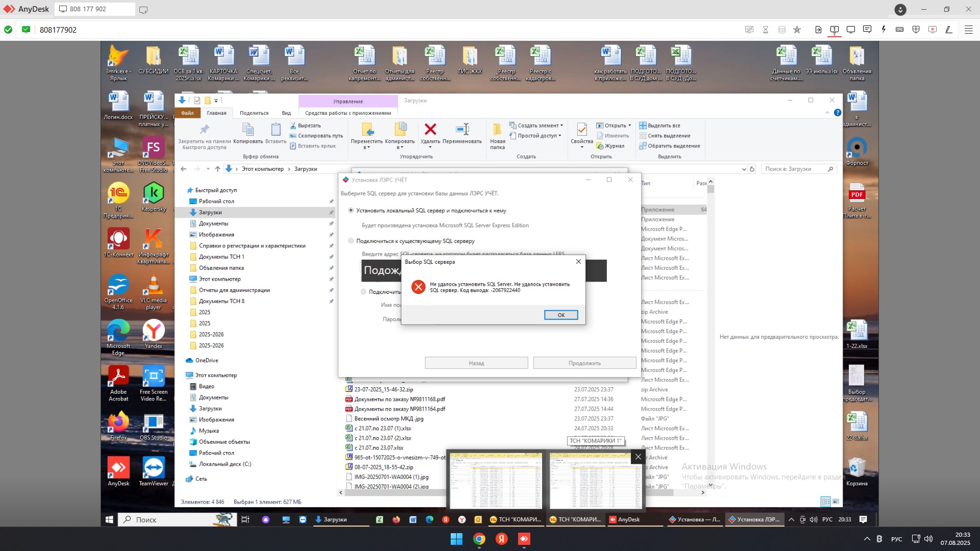
Task: Open AnyDesk actions lightning icon
Action: (884, 30)
